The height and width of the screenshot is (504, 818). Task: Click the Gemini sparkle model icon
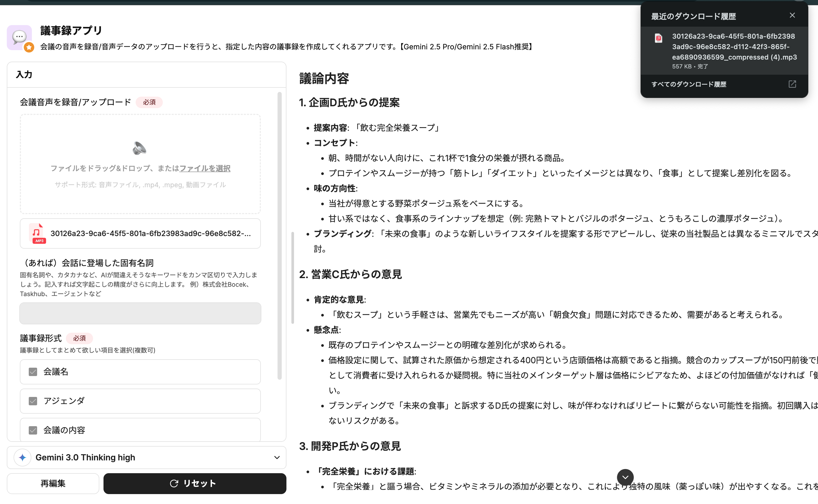tap(22, 457)
